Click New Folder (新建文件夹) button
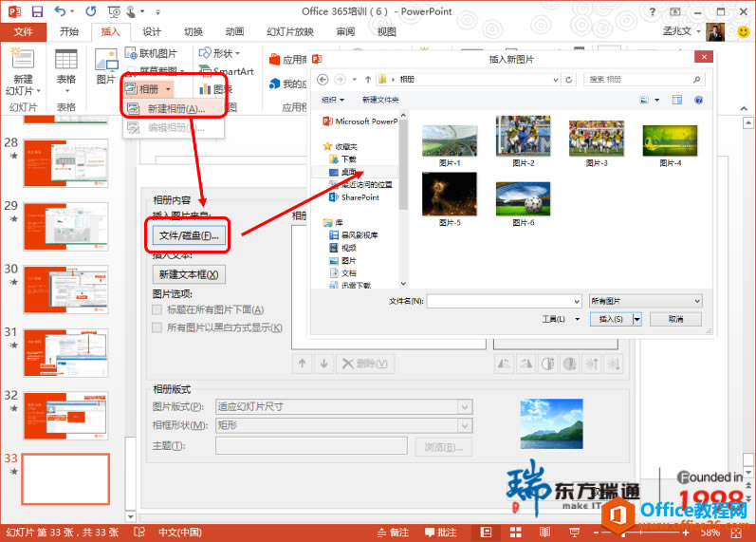This screenshot has width=756, height=542. coord(380,100)
